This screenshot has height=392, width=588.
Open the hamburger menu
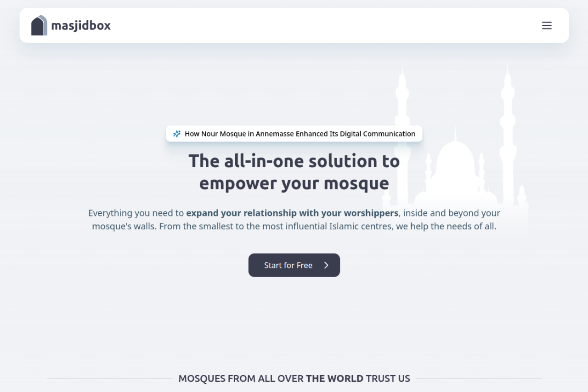(x=547, y=26)
